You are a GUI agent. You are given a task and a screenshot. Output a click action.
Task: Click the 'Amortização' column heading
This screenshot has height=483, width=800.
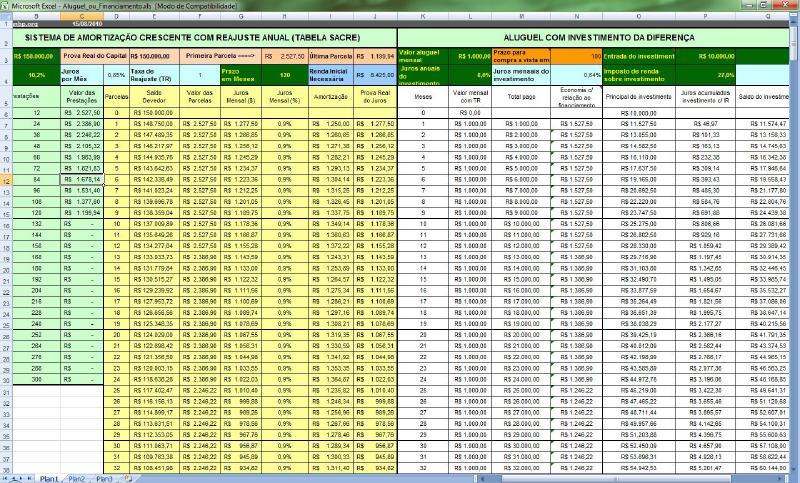click(331, 96)
